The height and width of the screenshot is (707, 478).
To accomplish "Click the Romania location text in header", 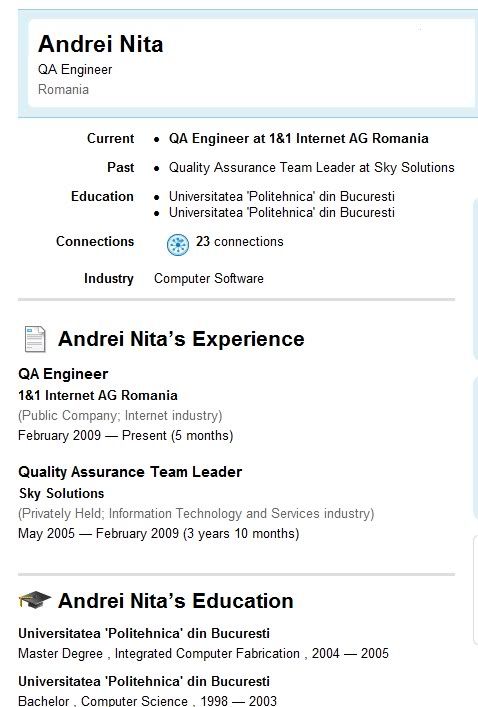I will (x=63, y=89).
